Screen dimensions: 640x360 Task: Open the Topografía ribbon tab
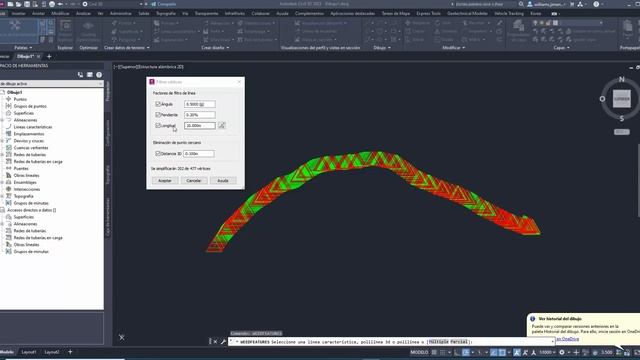click(166, 13)
